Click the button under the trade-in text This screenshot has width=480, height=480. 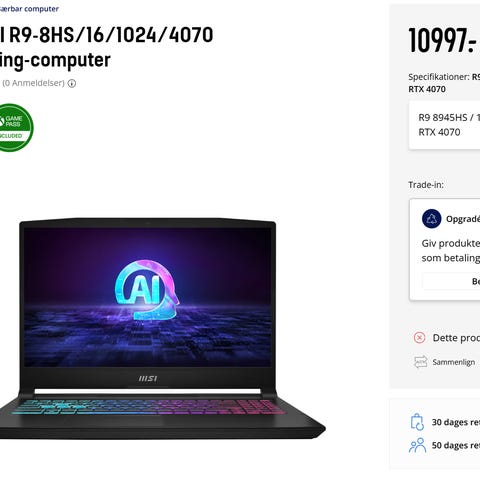coord(451,281)
